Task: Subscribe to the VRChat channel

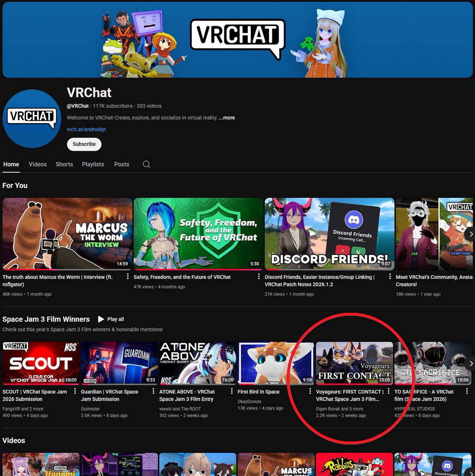Action: tap(84, 144)
